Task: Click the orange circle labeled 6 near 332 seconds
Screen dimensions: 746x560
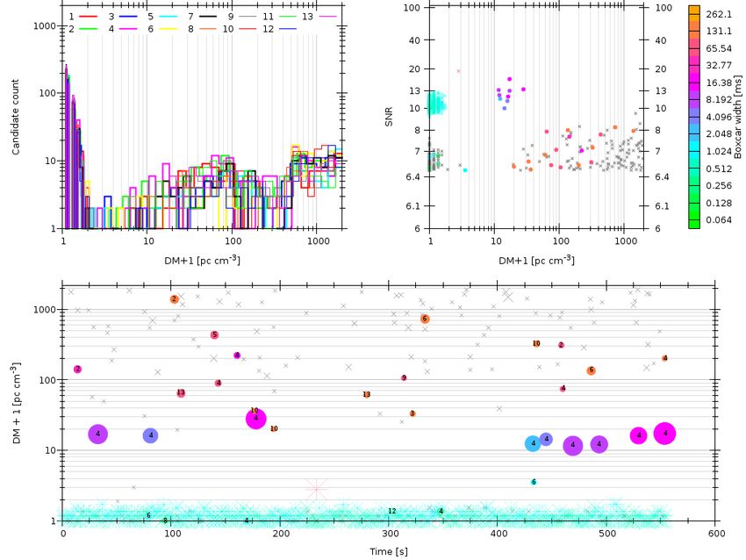Action: point(425,319)
